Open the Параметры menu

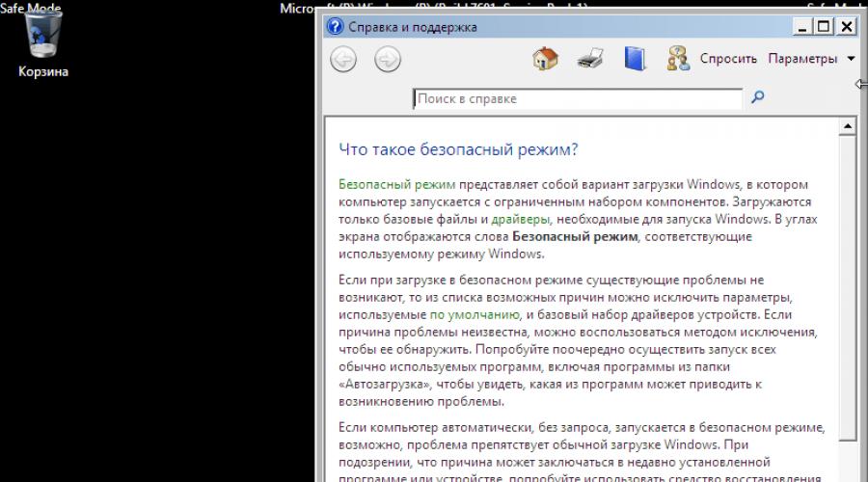(x=802, y=59)
